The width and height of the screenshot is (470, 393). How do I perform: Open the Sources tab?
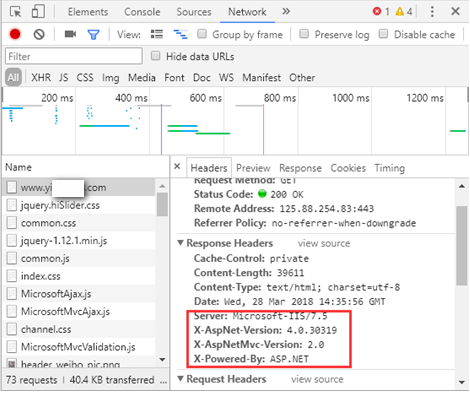coord(194,12)
